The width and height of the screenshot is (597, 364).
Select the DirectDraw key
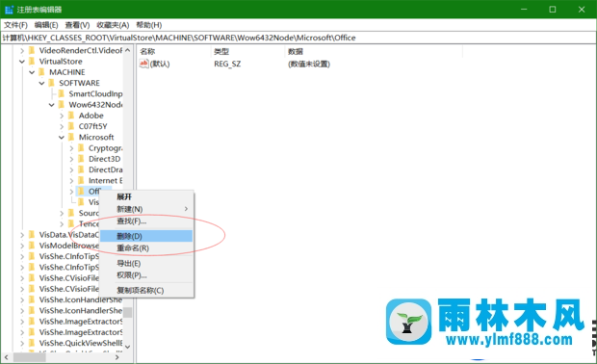point(106,169)
